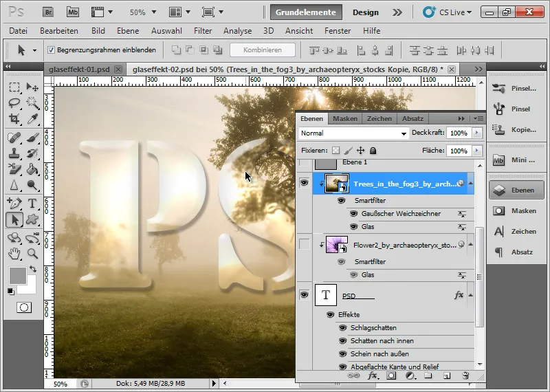Select the Lasso tool
This screenshot has width=550, height=392.
pyautogui.click(x=14, y=102)
